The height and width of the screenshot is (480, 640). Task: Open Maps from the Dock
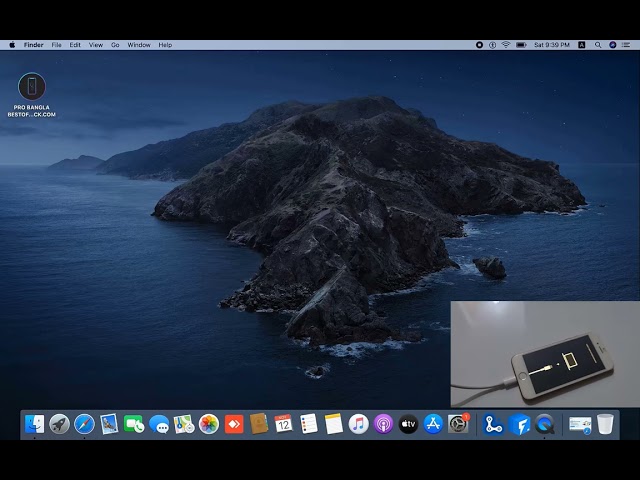point(184,424)
